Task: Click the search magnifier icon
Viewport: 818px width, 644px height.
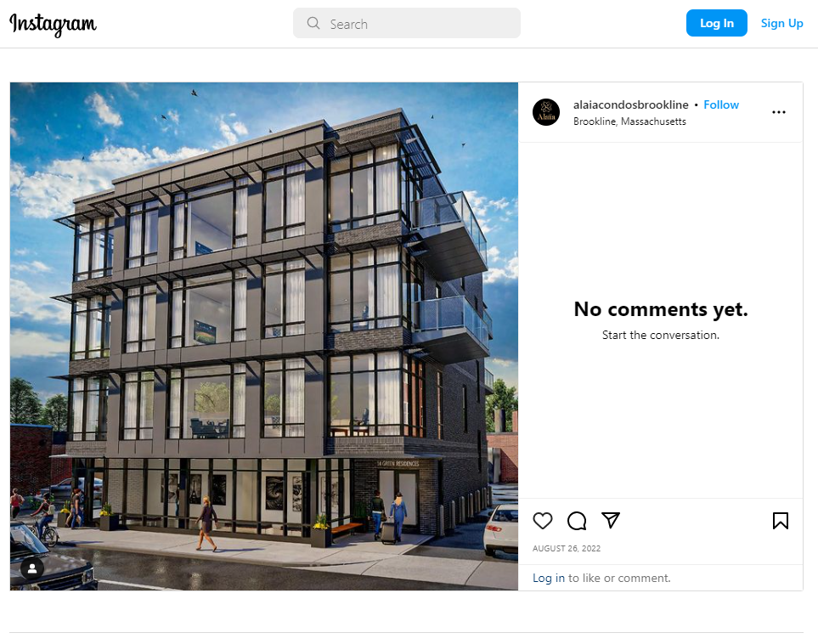Action: click(x=313, y=23)
